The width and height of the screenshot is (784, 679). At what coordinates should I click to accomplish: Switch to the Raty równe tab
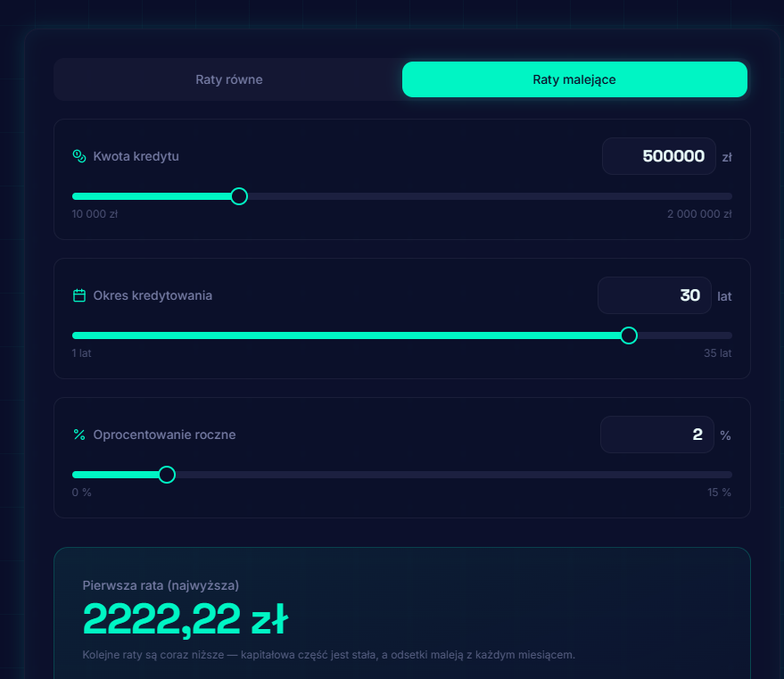click(x=229, y=79)
